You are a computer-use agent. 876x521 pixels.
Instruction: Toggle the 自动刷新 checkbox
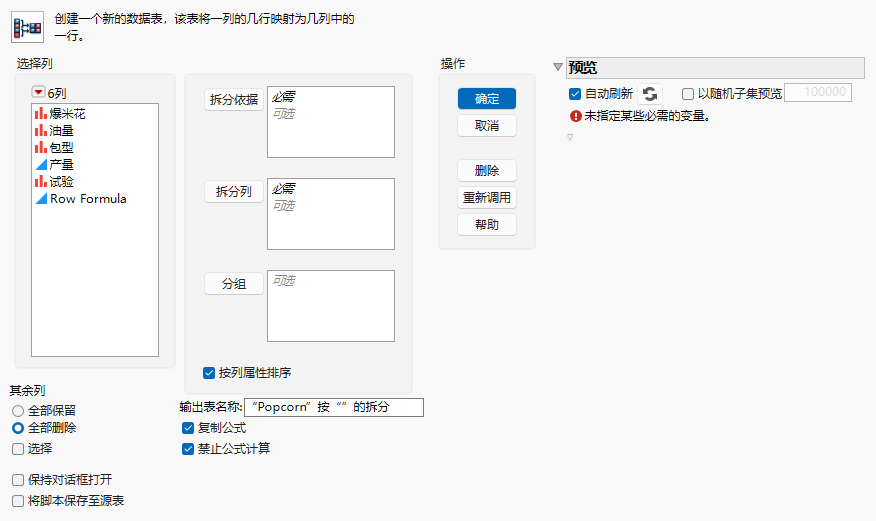coord(575,94)
